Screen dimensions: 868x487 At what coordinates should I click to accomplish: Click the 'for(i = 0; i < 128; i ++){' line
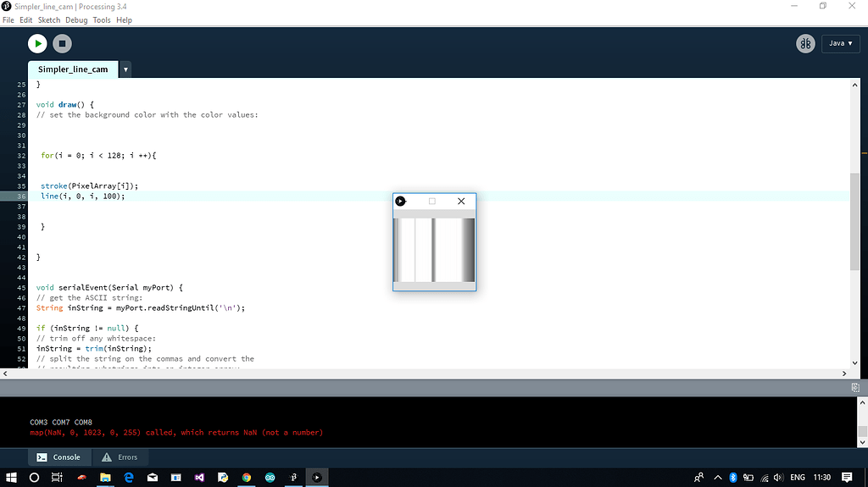point(98,156)
